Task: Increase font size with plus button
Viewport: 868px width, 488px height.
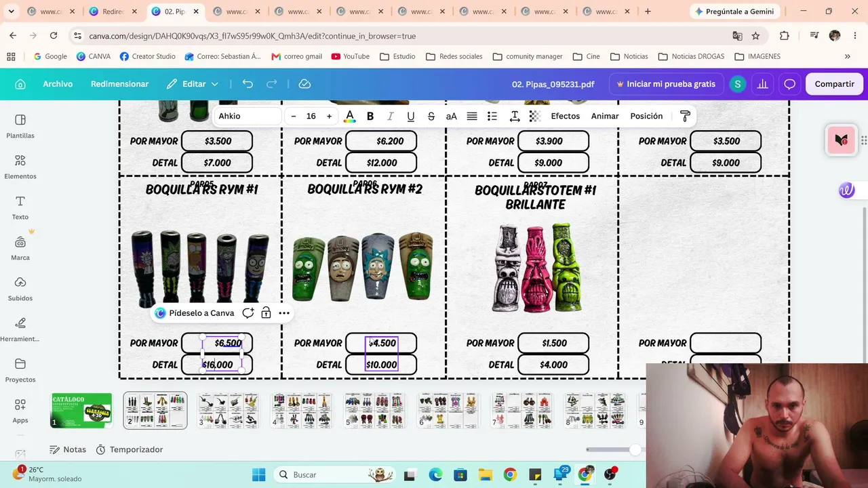Action: click(329, 116)
